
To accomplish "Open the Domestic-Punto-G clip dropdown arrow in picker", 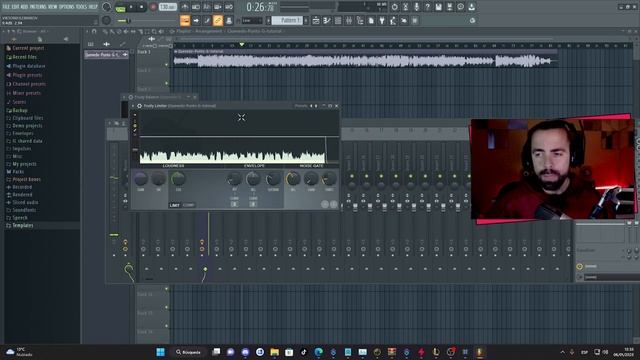I will [x=125, y=54].
